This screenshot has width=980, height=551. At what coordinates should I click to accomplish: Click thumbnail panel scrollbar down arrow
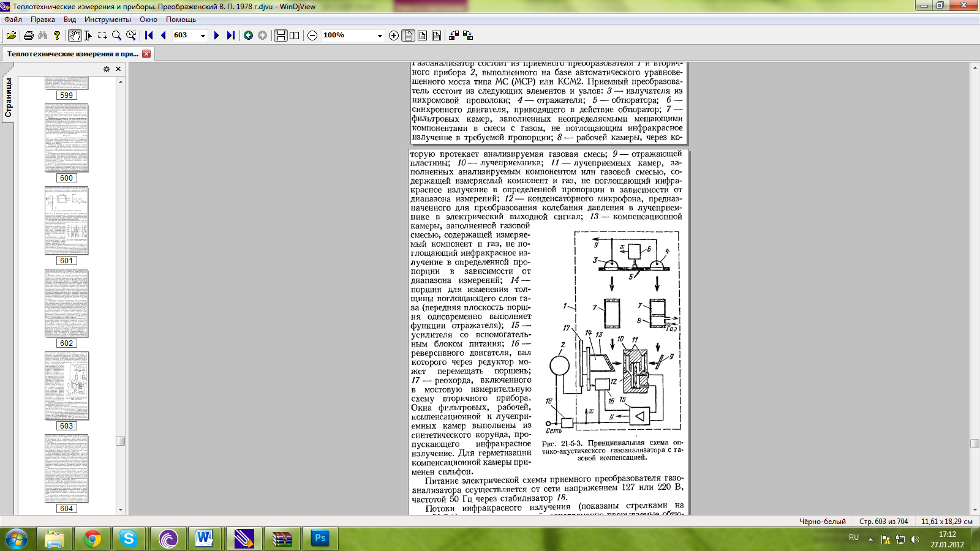click(121, 509)
